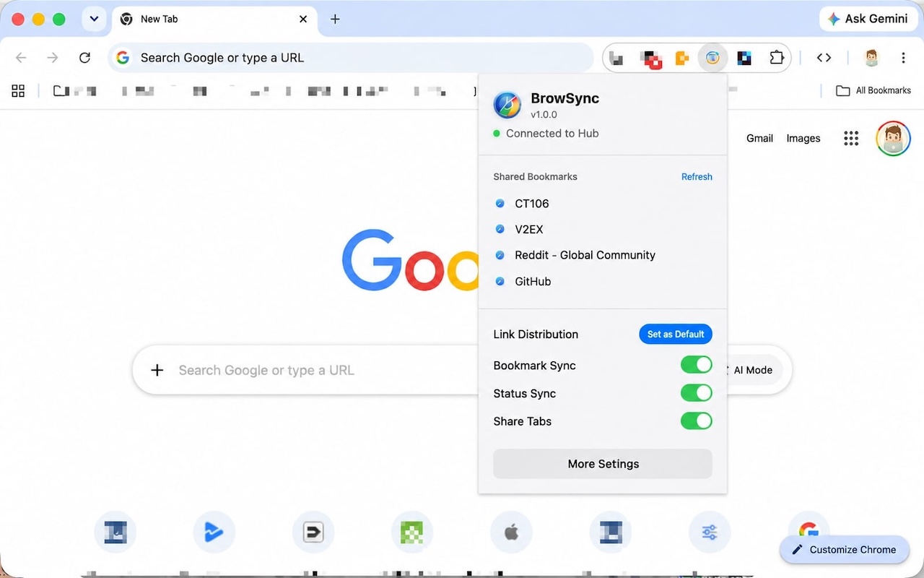Screen dimensions: 924x578
Task: Click the Customize Chrome button
Action: (844, 550)
